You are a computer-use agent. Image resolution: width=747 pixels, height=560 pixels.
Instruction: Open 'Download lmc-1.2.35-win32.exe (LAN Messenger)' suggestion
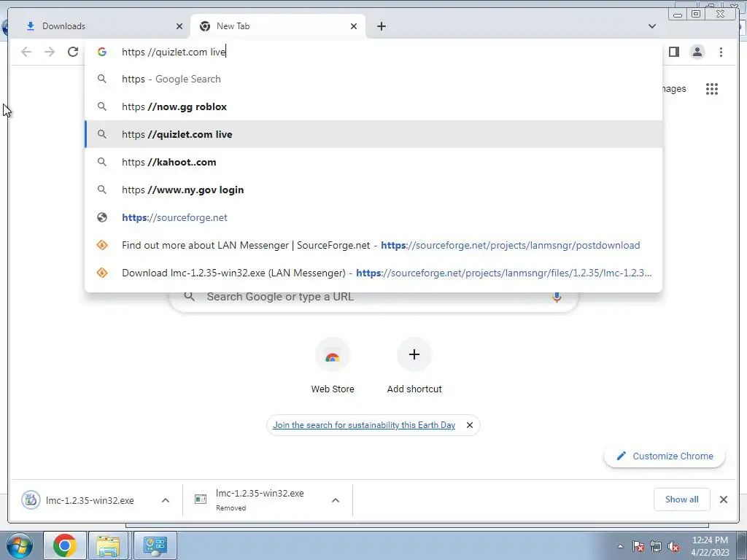(373, 273)
